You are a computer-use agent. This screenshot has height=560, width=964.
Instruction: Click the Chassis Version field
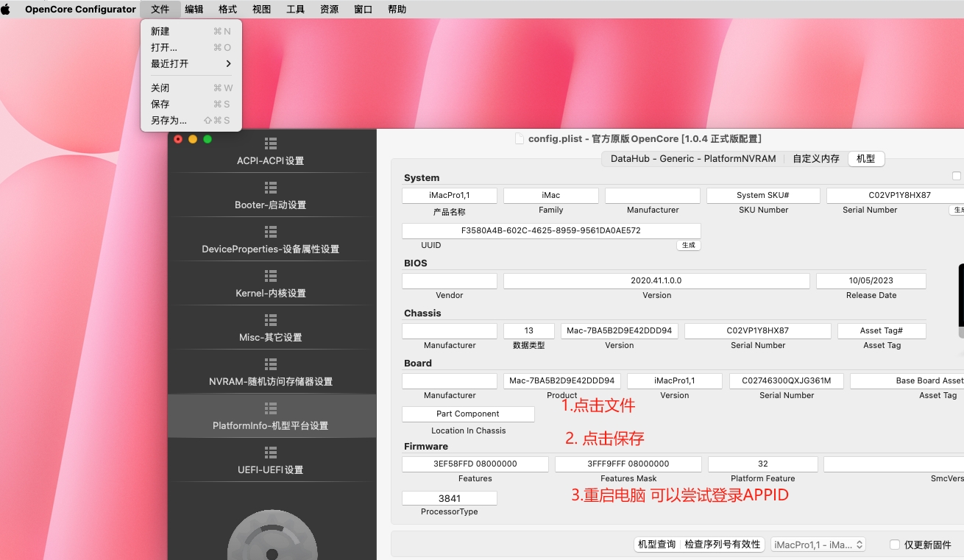pos(620,330)
